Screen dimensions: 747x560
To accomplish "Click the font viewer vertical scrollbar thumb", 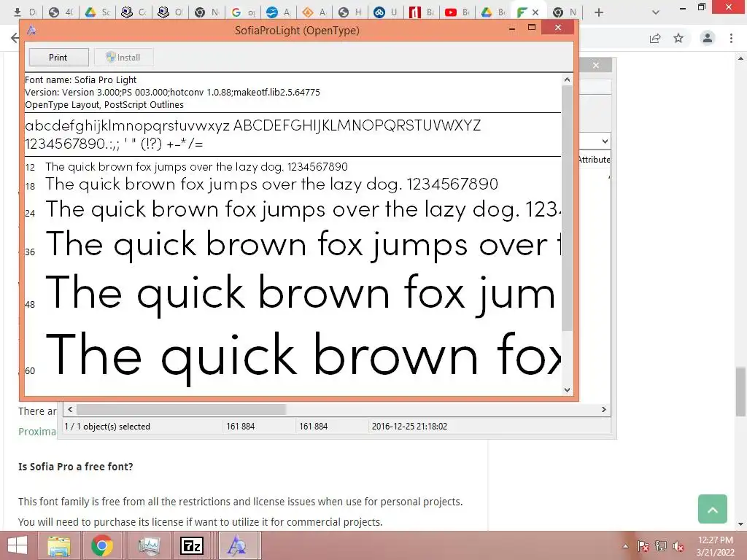I will pos(567,208).
